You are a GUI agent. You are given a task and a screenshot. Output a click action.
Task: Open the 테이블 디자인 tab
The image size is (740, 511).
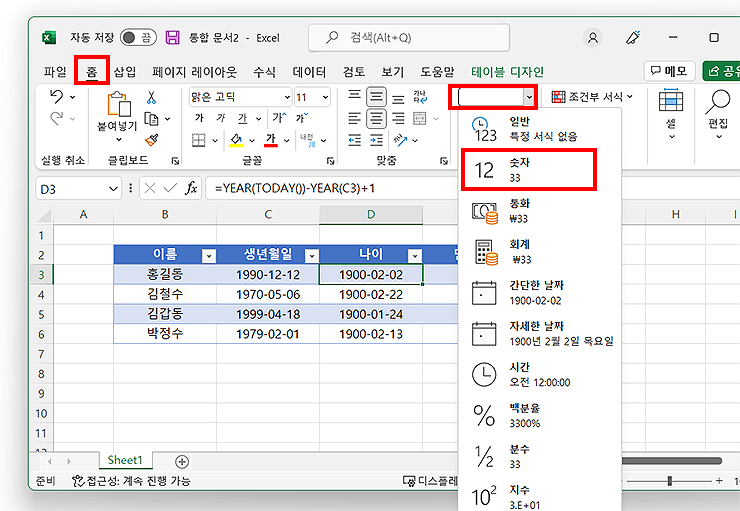tap(507, 72)
